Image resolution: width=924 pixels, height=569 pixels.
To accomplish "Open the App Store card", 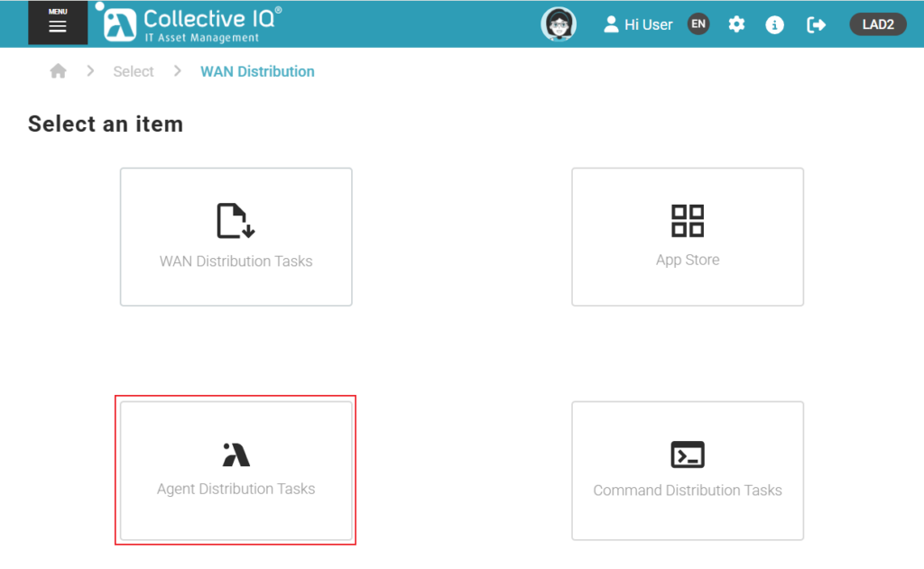I will [x=688, y=237].
